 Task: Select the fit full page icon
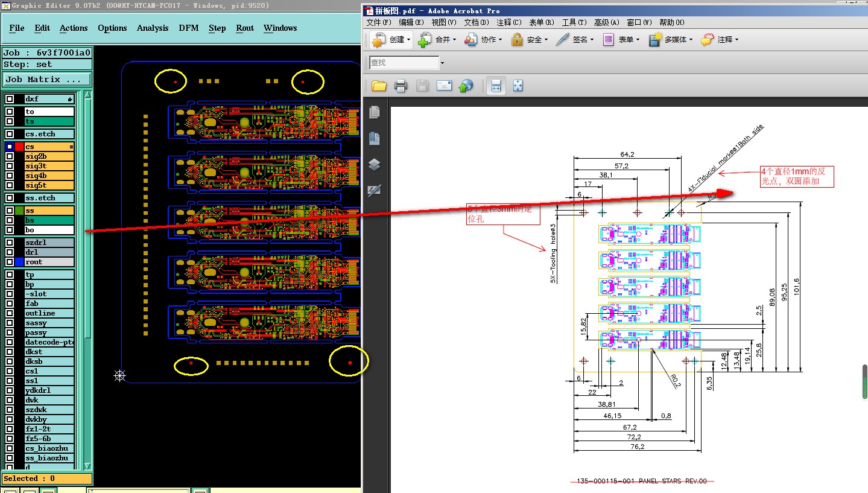(x=518, y=86)
